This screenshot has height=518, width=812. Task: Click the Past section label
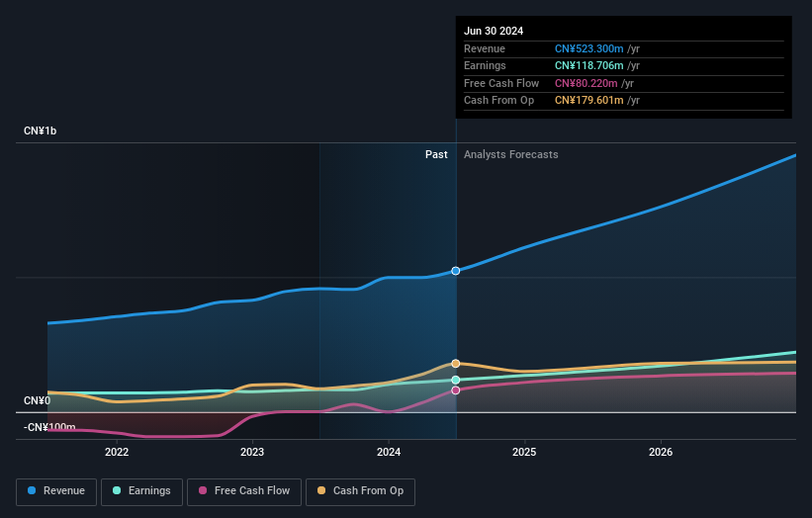[x=436, y=155]
